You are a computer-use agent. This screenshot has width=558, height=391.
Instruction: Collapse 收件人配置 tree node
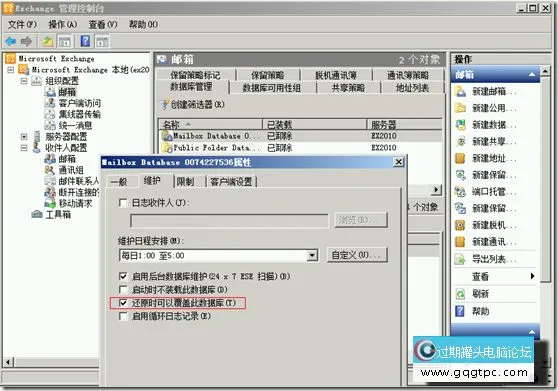[x=24, y=147]
